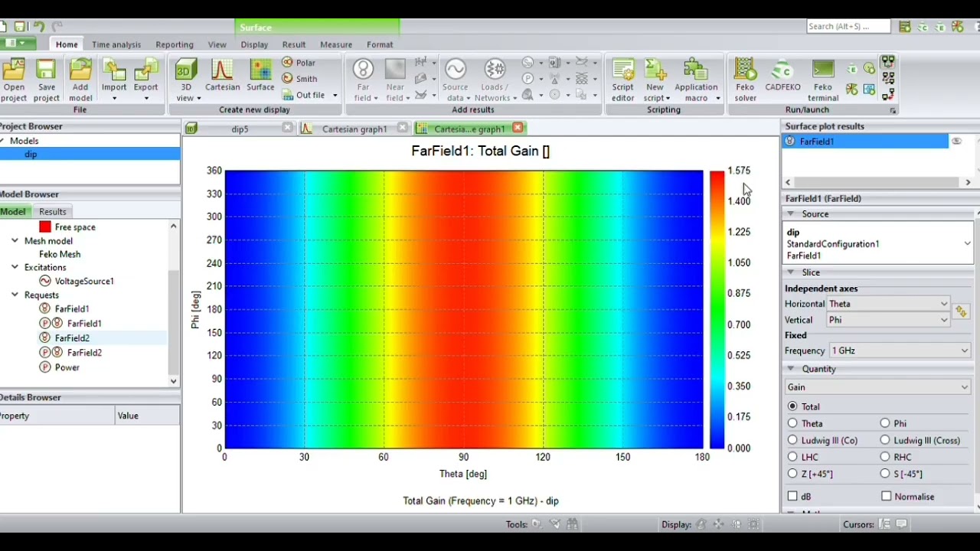
Task: Open the Reporting ribbon tab
Action: click(x=175, y=44)
